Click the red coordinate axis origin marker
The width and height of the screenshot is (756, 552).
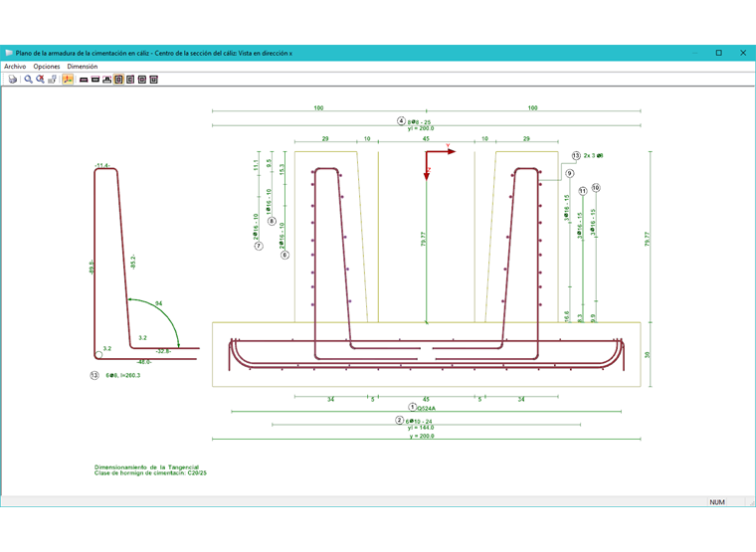tap(426, 152)
